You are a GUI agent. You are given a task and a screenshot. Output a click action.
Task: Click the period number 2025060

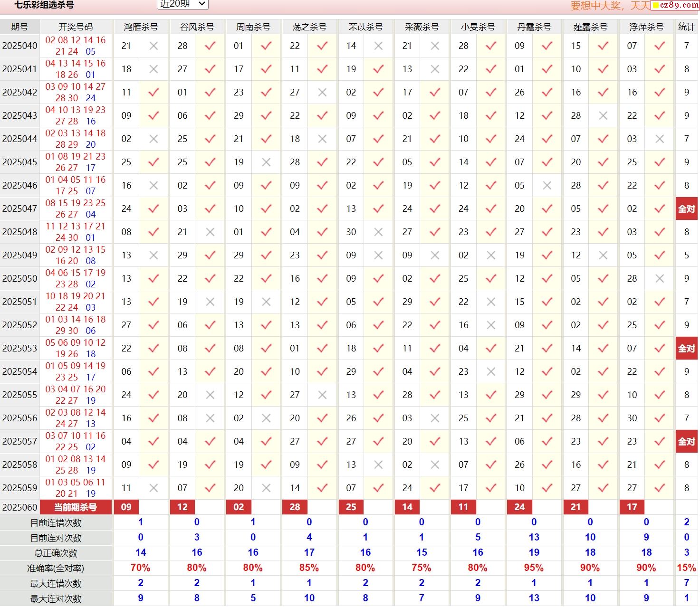tap(19, 507)
